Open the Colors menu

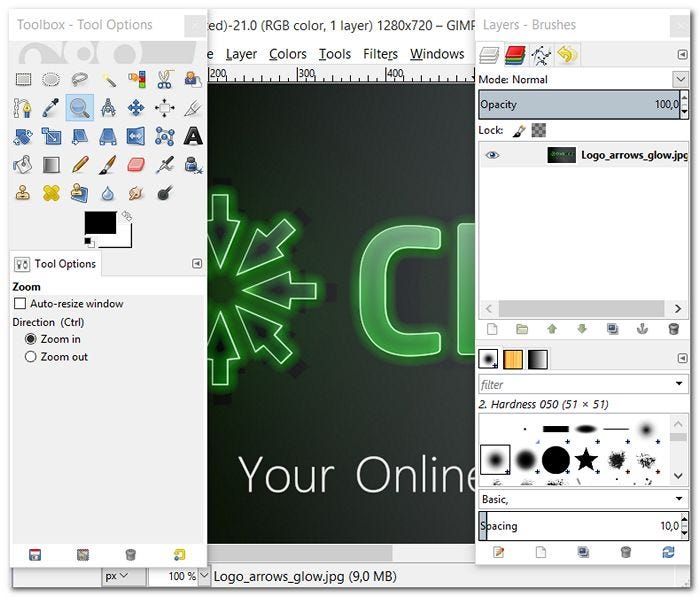[x=288, y=54]
